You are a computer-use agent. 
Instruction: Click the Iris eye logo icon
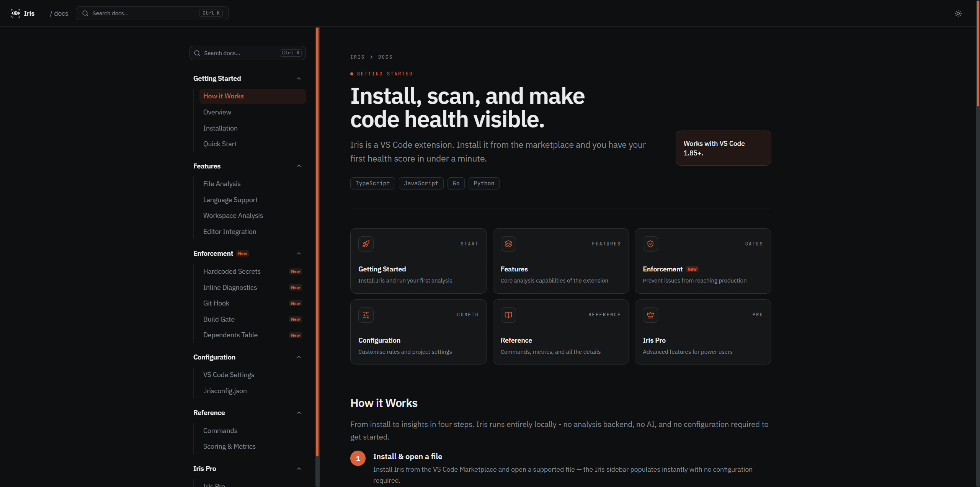(x=16, y=13)
